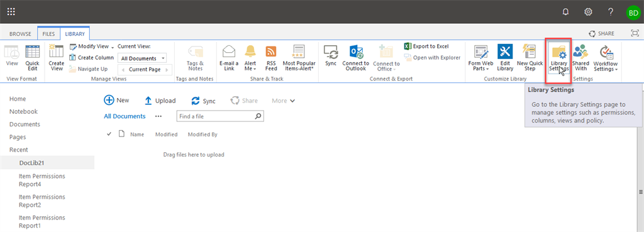Screen dimensions: 644x232
Task: Go to Home in left navigation
Action: click(x=18, y=99)
